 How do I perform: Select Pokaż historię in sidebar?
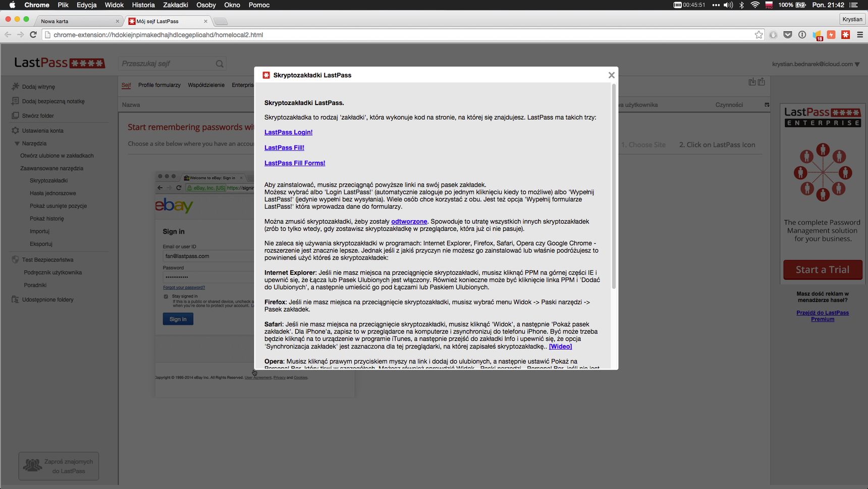point(47,218)
